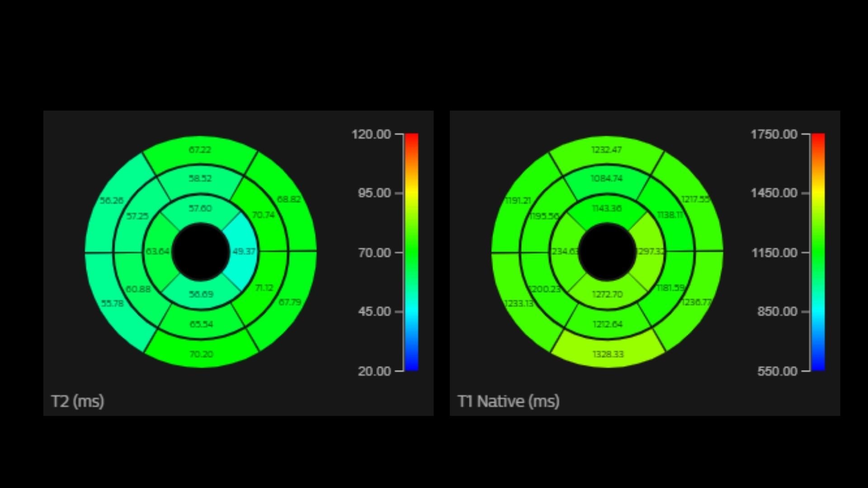868x488 pixels.
Task: Click the T1 Native (ms) chart title
Action: [509, 401]
